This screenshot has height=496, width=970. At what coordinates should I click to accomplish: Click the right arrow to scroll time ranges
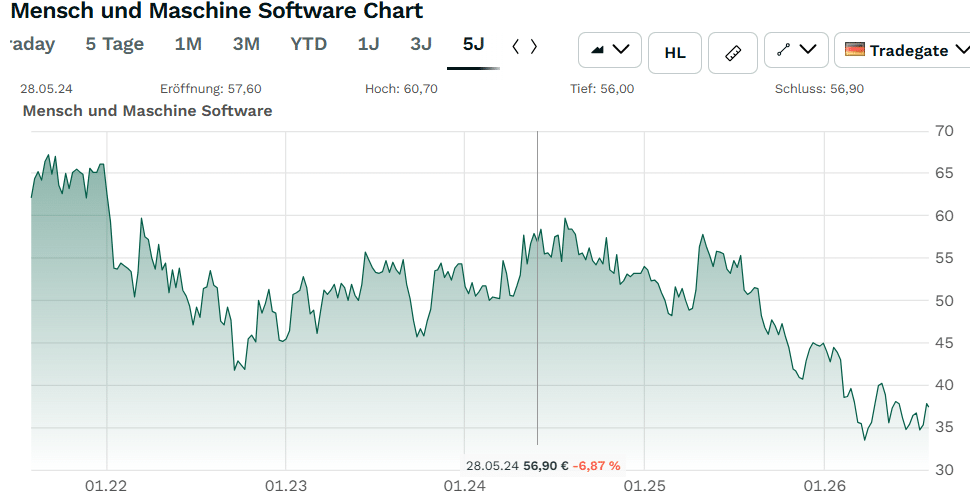tap(534, 46)
